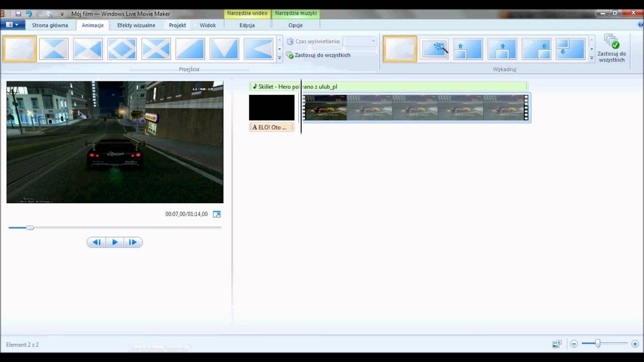Apply the diamond-shaped transition effect
The width and height of the screenshot is (644, 362).
coord(122,49)
